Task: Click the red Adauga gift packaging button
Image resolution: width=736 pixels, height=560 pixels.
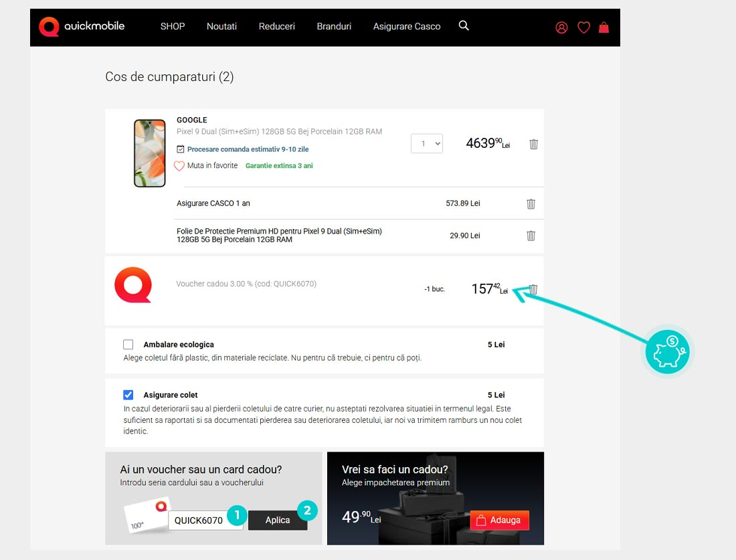Action: pyautogui.click(x=499, y=520)
